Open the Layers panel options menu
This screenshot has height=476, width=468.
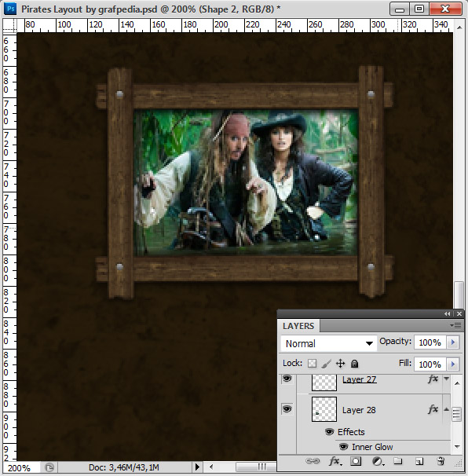pos(456,325)
